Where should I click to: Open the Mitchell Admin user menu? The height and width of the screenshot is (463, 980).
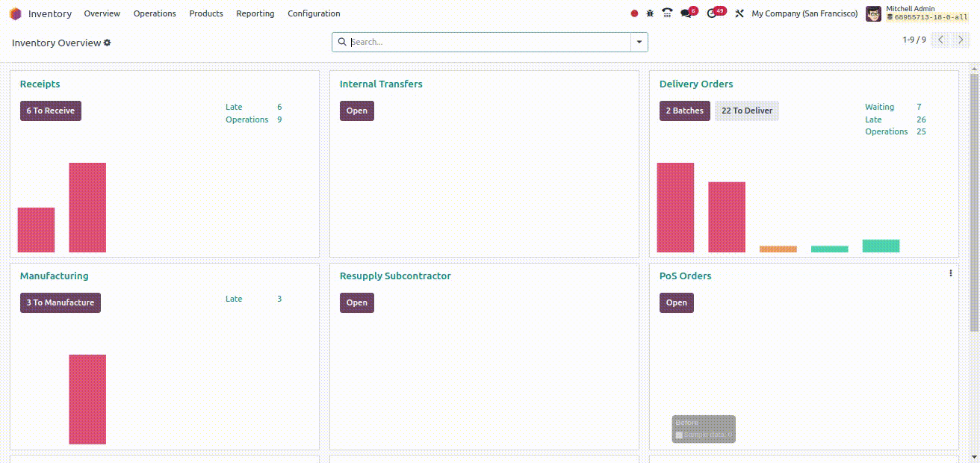916,13
